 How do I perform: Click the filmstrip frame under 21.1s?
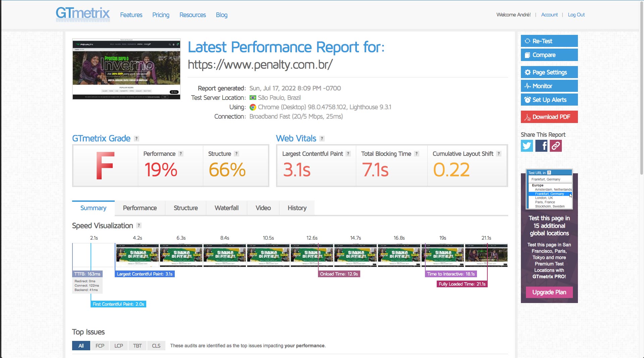click(x=486, y=255)
